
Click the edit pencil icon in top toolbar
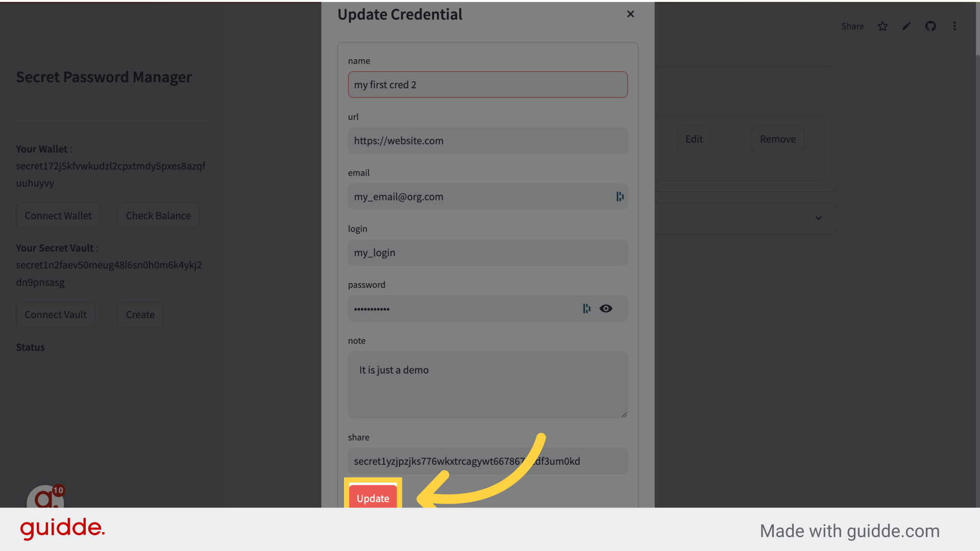coord(906,26)
